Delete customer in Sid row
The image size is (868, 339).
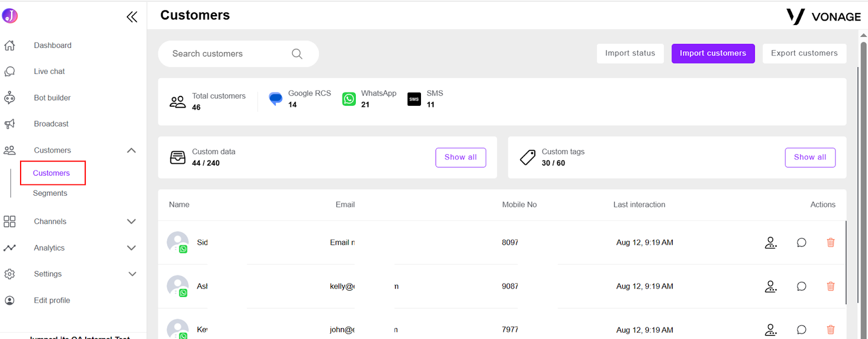click(x=831, y=242)
